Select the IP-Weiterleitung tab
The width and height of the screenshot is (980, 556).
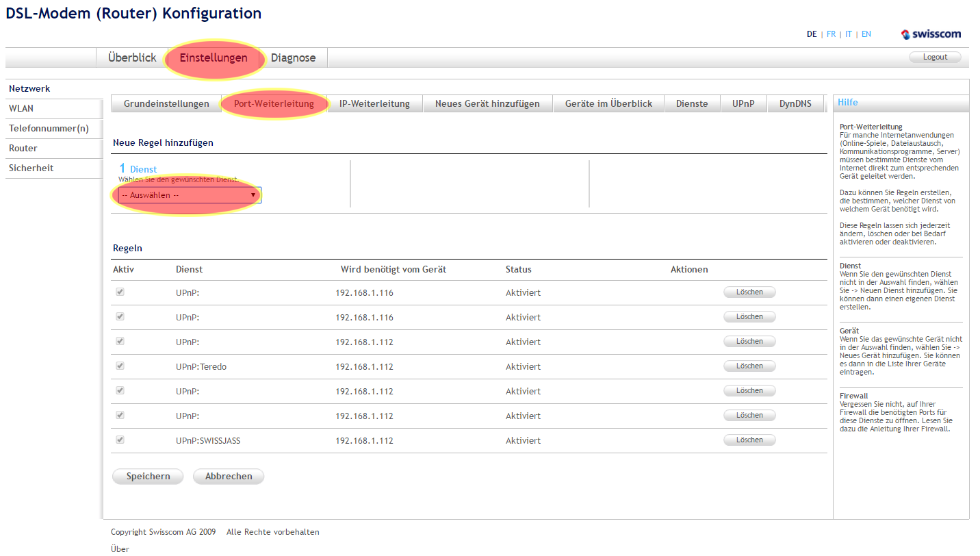pyautogui.click(x=374, y=104)
